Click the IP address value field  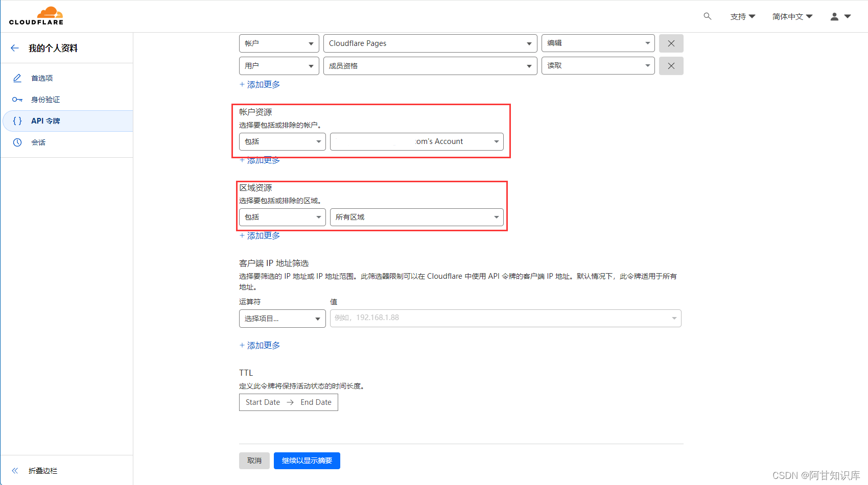(506, 318)
